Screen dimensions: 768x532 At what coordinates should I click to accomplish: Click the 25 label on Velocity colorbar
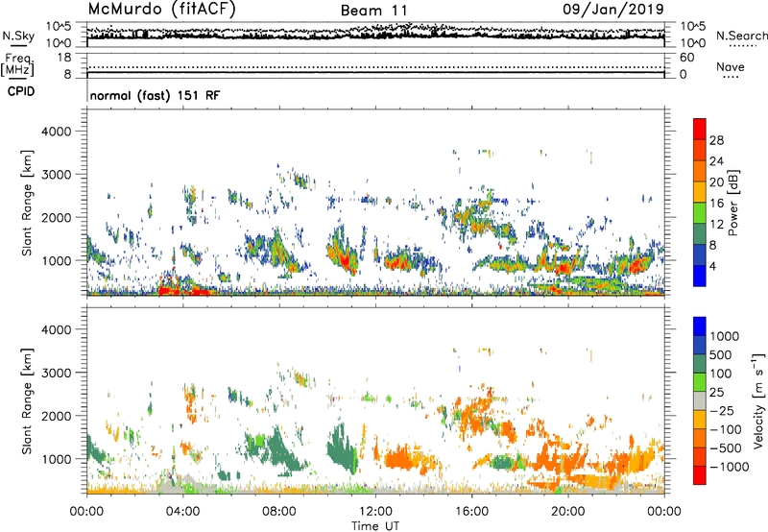pos(716,393)
